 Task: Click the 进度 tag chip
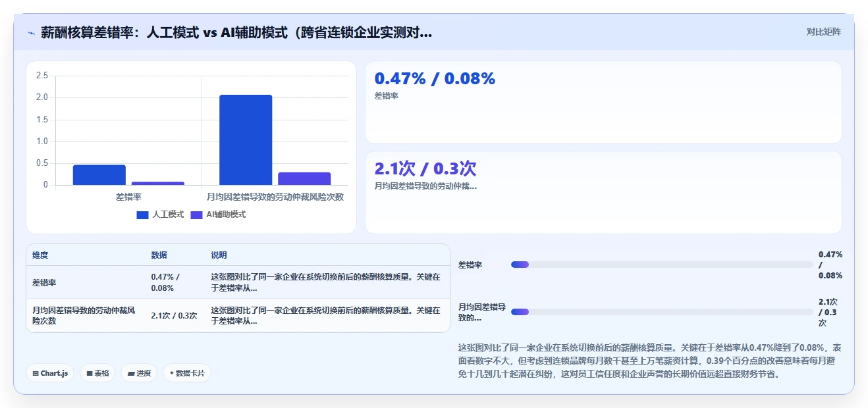pyautogui.click(x=139, y=373)
